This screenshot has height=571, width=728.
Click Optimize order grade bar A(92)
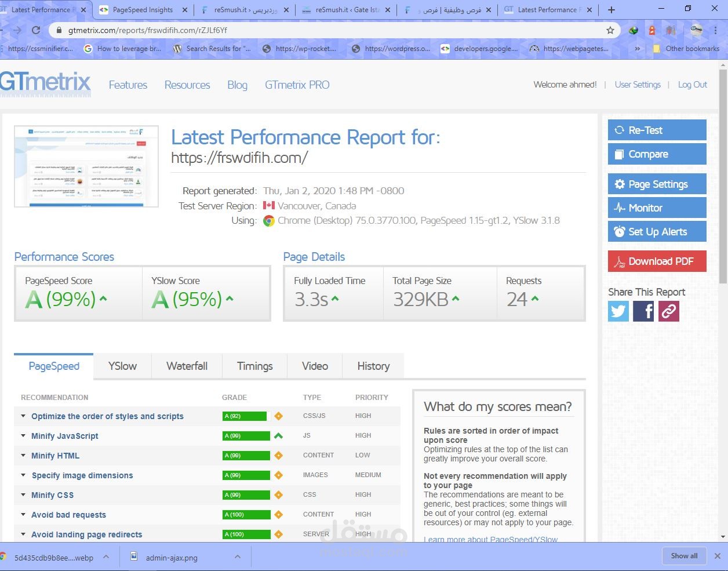(x=246, y=416)
